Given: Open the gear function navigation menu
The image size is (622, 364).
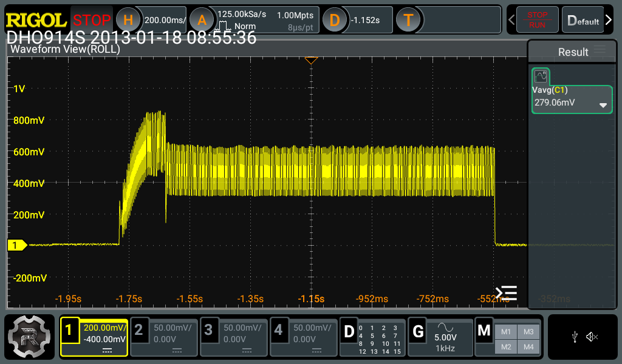Looking at the screenshot, I should pos(29,337).
